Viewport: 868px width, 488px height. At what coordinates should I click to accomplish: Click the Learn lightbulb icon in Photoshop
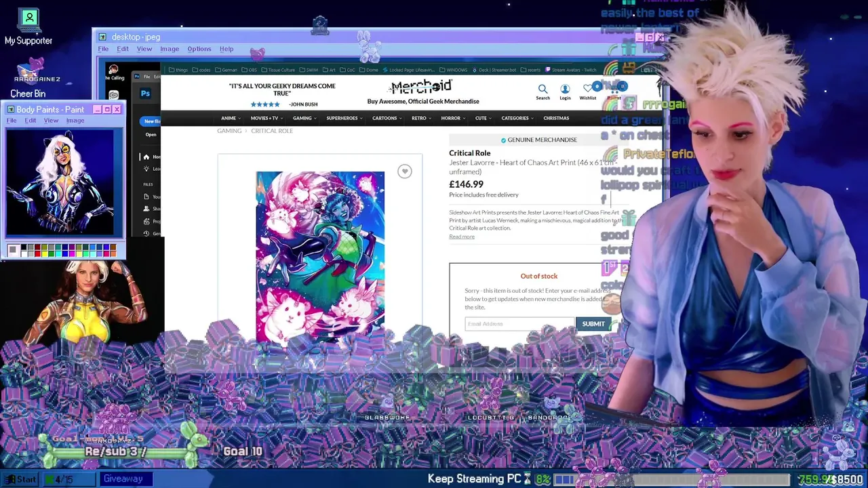(x=146, y=169)
